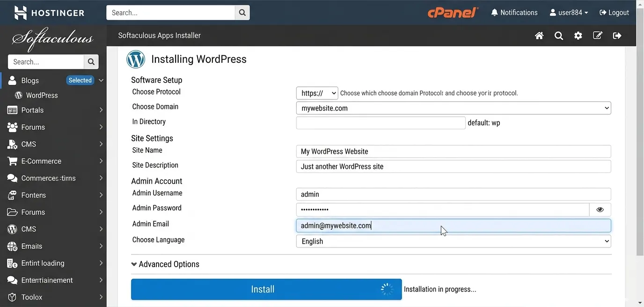Click the large WordPress logo in title

tap(136, 60)
